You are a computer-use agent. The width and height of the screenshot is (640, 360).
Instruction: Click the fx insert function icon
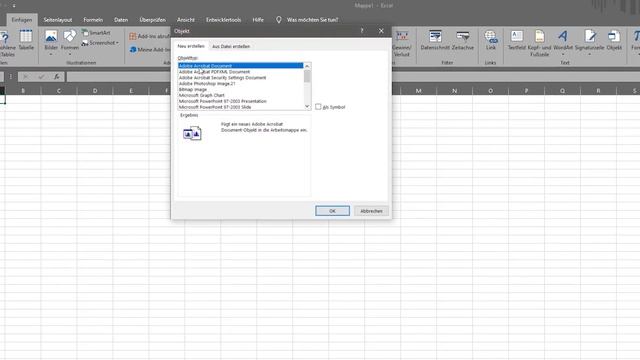coord(57,76)
